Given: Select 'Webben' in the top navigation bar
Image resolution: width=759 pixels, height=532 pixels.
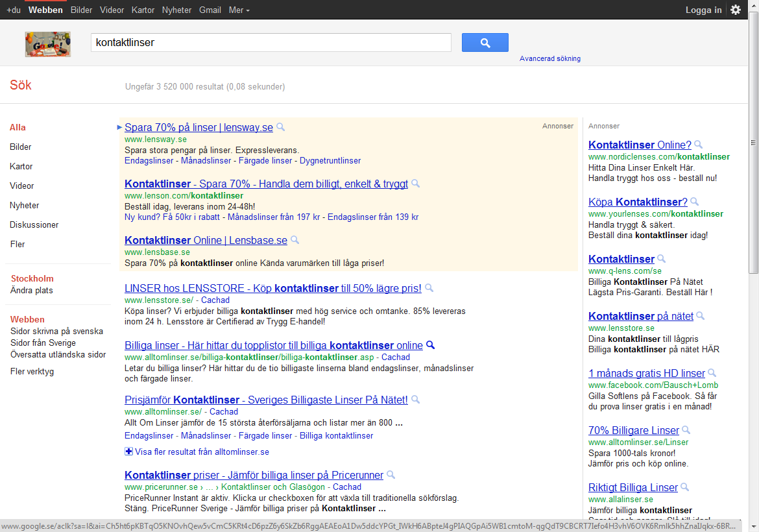Looking at the screenshot, I should [x=45, y=10].
